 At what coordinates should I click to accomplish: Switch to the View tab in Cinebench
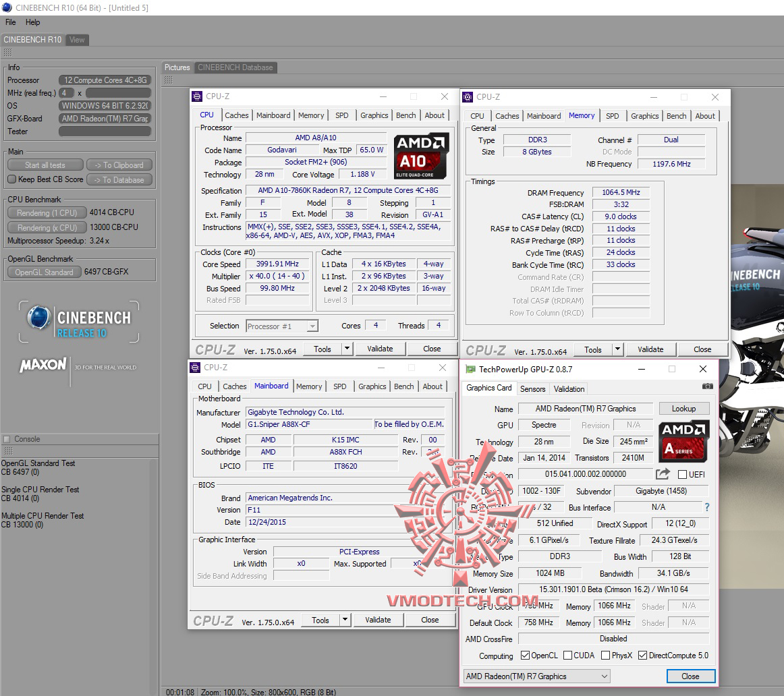coord(77,40)
